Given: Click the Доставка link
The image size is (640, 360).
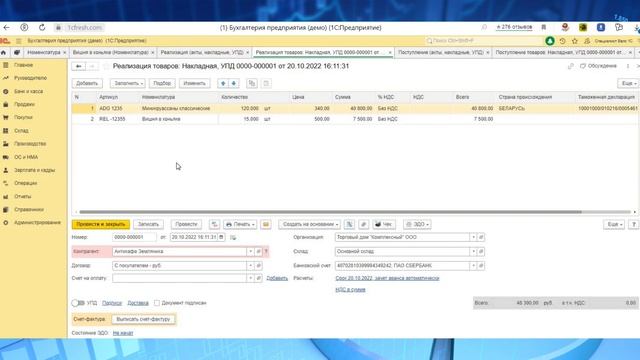Looking at the screenshot, I should 138,303.
